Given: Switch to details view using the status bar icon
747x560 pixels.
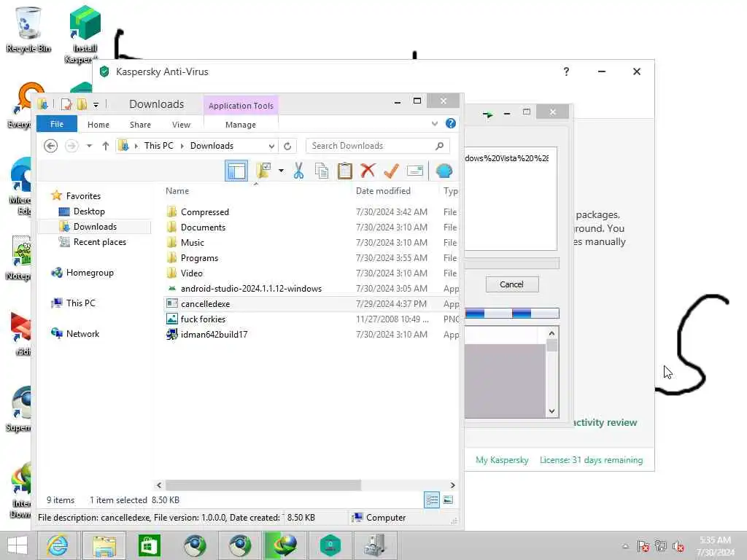Looking at the screenshot, I should 432,500.
